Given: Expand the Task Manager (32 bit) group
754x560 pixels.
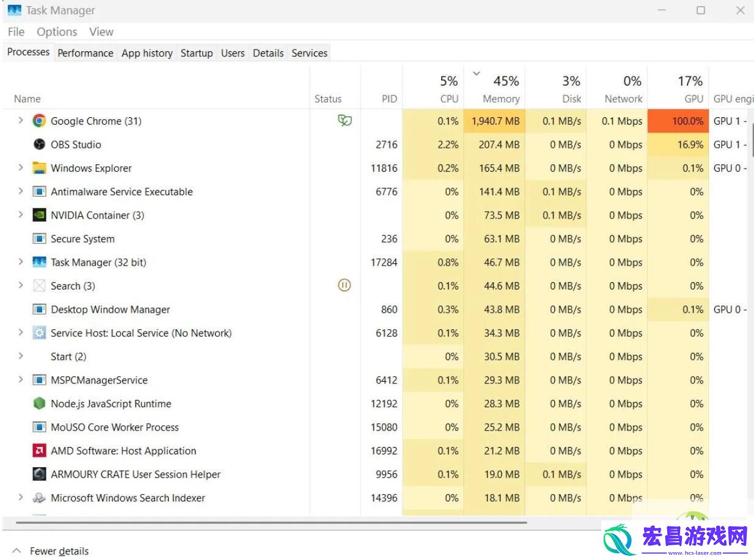Looking at the screenshot, I should click(x=20, y=263).
